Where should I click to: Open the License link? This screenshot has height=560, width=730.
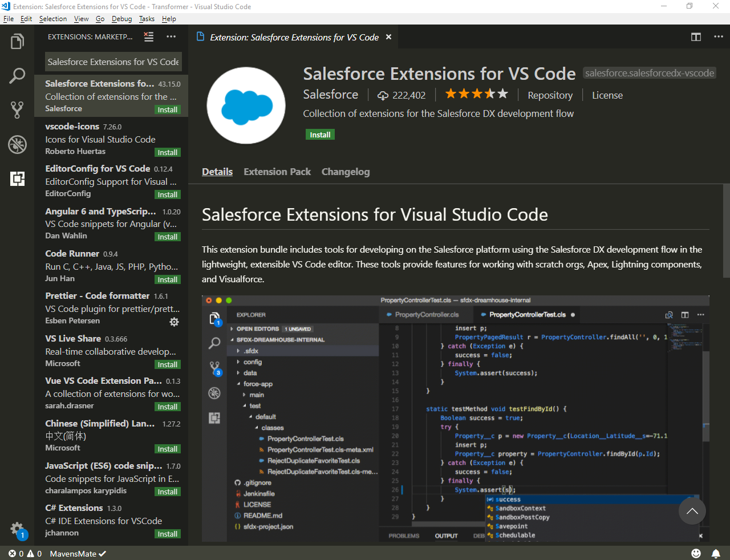click(x=607, y=95)
